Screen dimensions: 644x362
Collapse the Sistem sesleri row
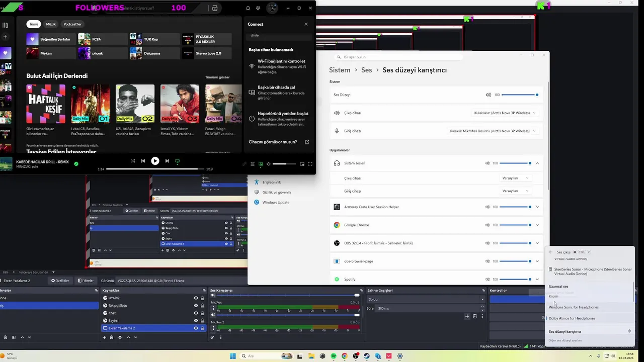[x=537, y=163]
